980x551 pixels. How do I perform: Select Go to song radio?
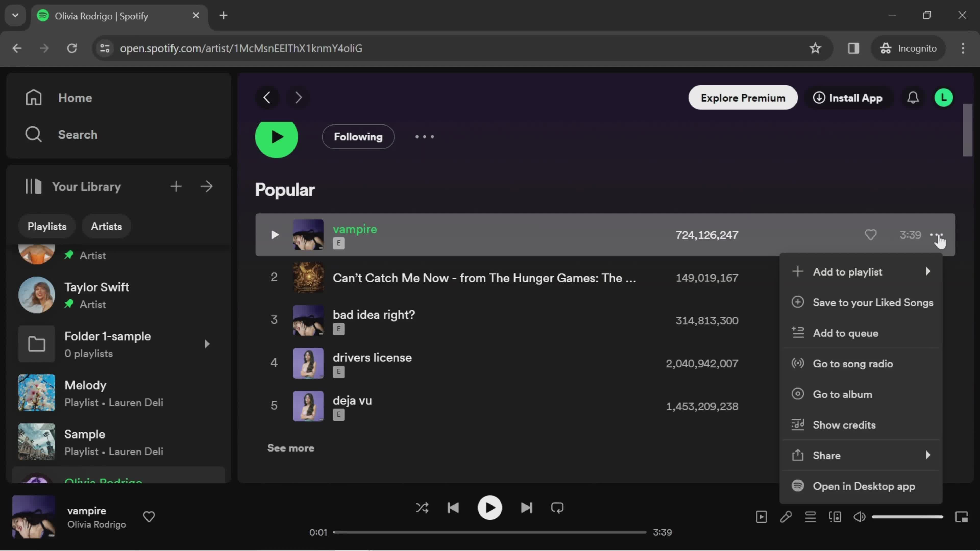(861, 364)
